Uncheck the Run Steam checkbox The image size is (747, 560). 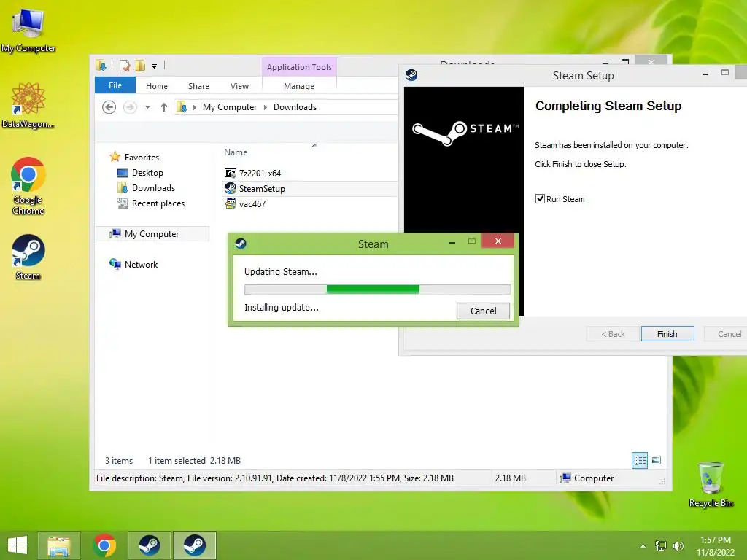pyautogui.click(x=540, y=199)
